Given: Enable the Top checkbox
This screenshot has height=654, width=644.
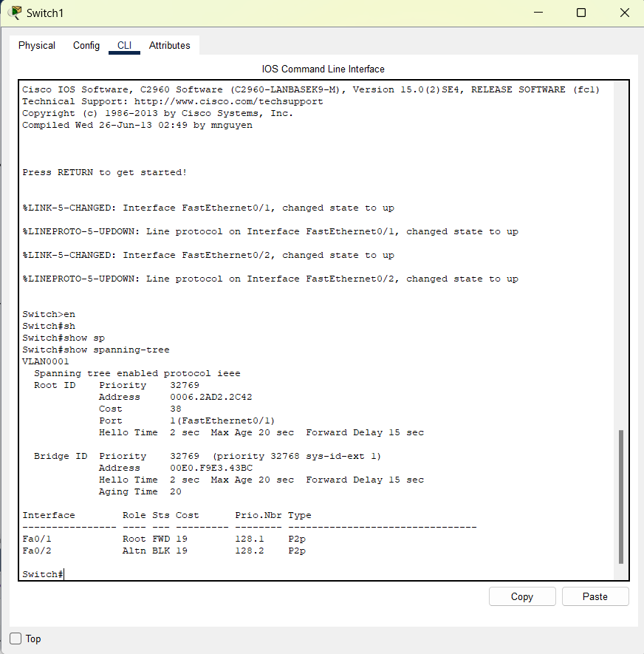Looking at the screenshot, I should (x=16, y=638).
